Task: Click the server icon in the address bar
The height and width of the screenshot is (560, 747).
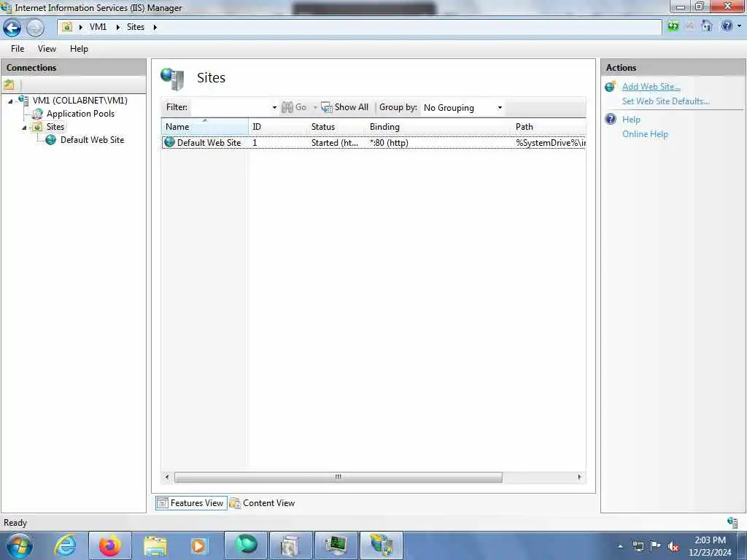Action: point(67,27)
